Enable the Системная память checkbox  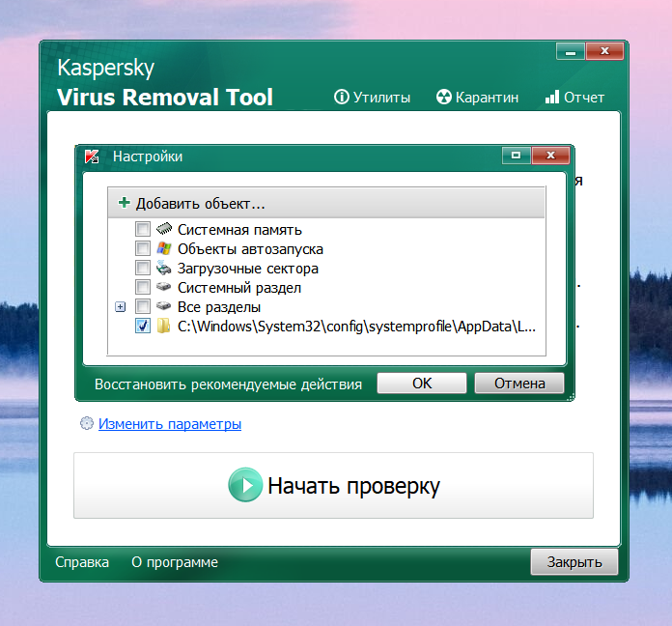(143, 229)
